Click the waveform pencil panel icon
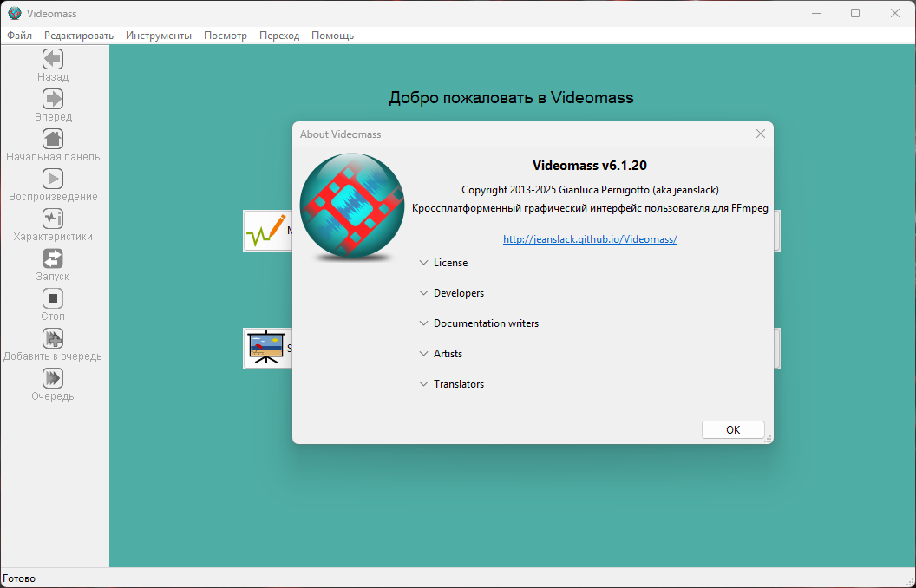Viewport: 916px width, 588px height. point(265,231)
